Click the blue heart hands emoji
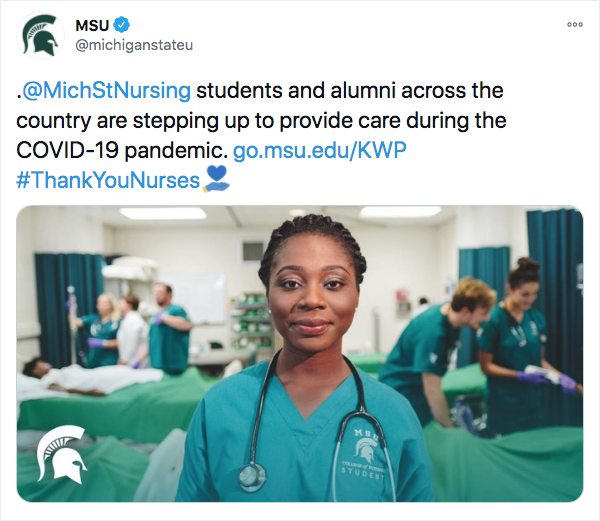The image size is (600, 521). pos(216,180)
